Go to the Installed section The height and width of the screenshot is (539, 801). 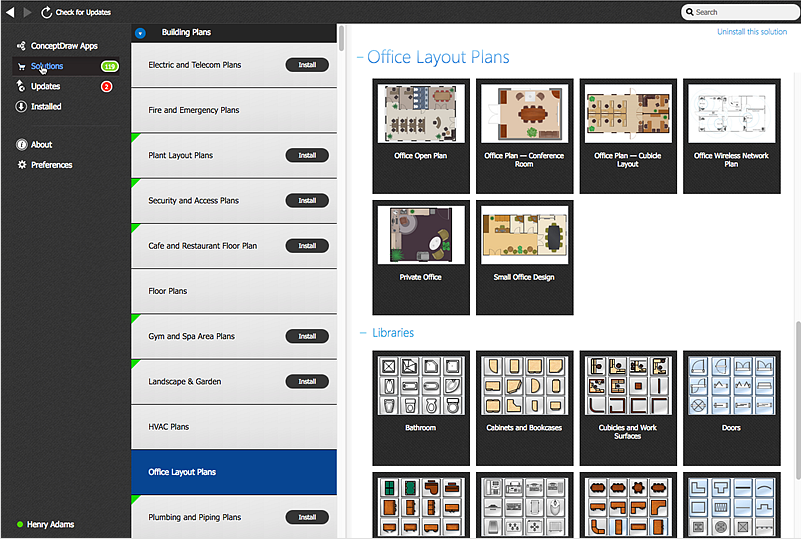tap(46, 106)
